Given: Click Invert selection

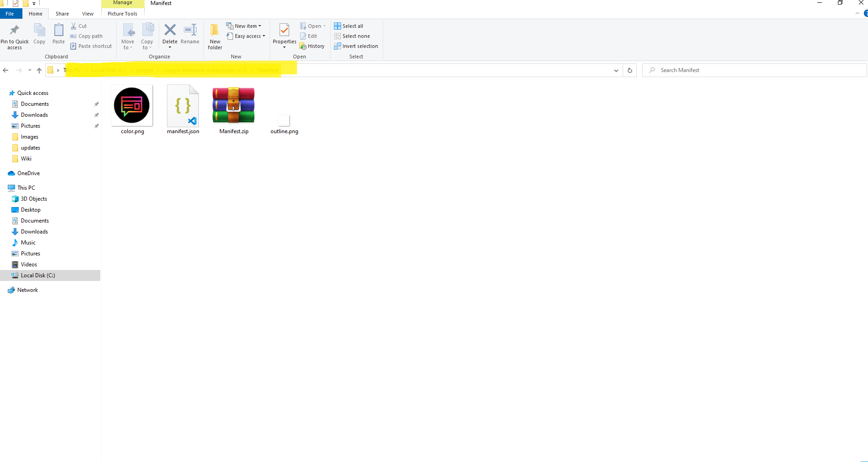Looking at the screenshot, I should pos(356,46).
